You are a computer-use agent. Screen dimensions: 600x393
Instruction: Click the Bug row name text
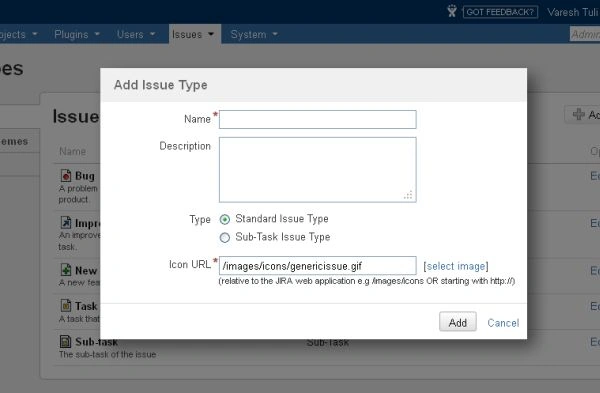tap(85, 176)
